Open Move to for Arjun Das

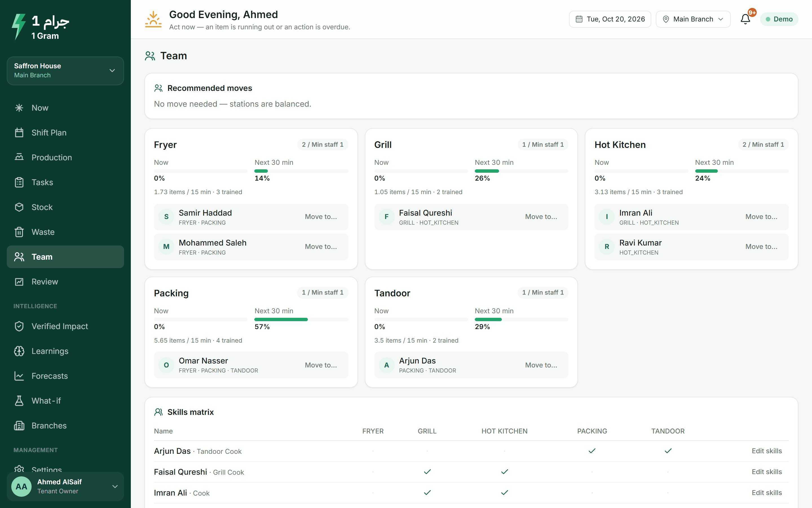(541, 365)
